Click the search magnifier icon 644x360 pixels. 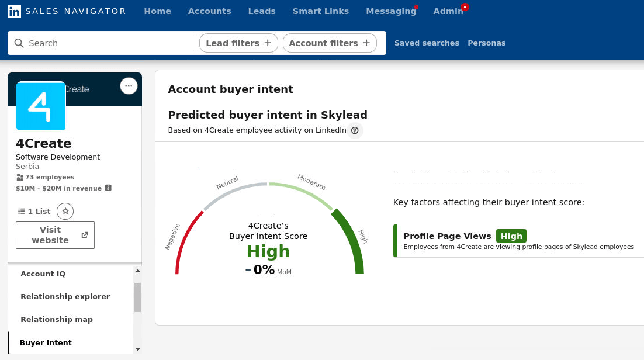[x=19, y=43]
